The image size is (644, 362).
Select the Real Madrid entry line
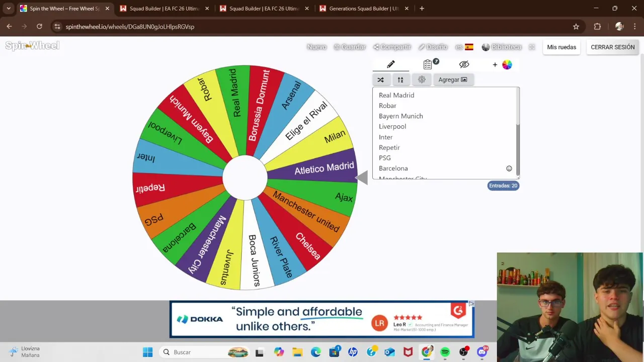pyautogui.click(x=396, y=95)
